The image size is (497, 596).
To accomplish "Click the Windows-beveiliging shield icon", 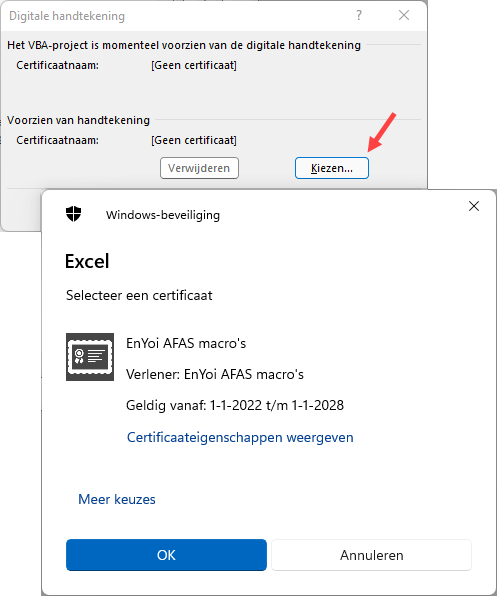I will pyautogui.click(x=73, y=214).
